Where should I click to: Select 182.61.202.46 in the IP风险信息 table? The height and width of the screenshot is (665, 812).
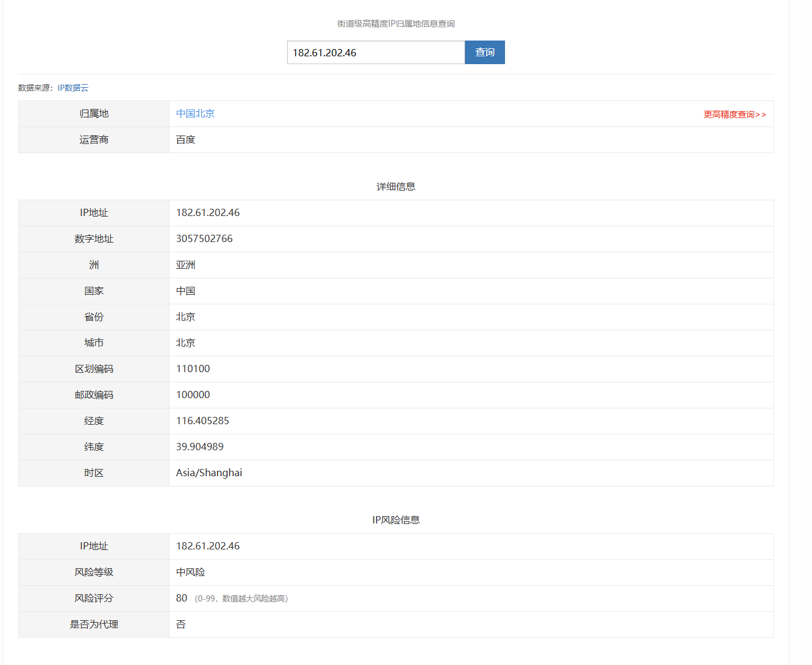pyautogui.click(x=208, y=546)
